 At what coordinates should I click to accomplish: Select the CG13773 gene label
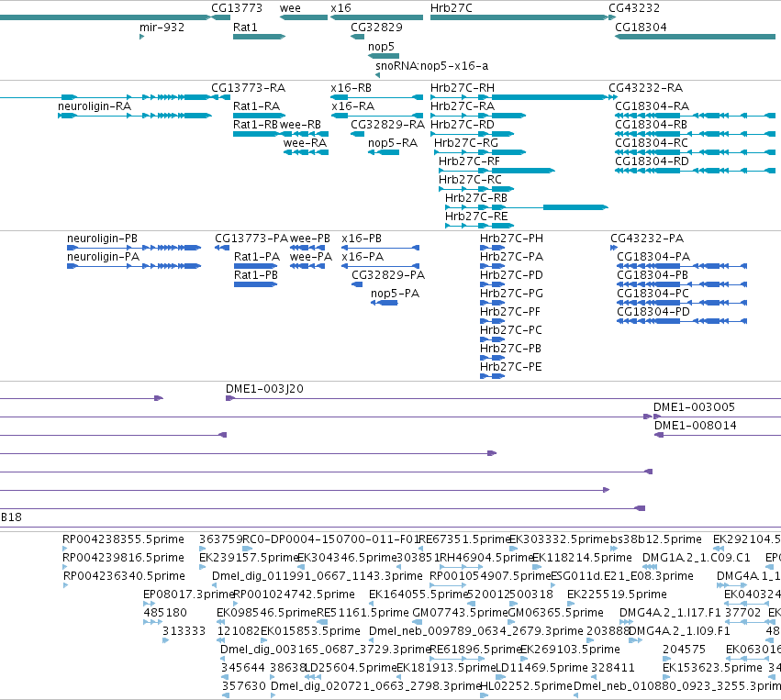click(x=237, y=8)
